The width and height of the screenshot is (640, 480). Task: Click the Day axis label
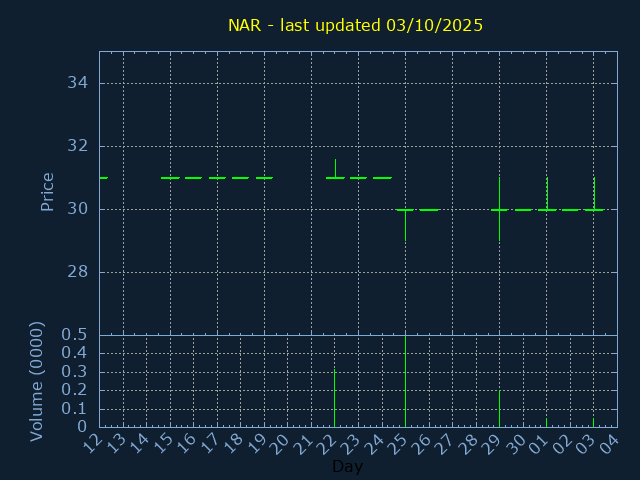pos(347,467)
